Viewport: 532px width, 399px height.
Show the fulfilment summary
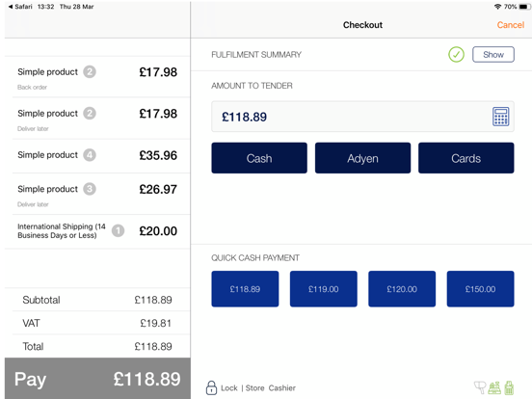tap(493, 54)
